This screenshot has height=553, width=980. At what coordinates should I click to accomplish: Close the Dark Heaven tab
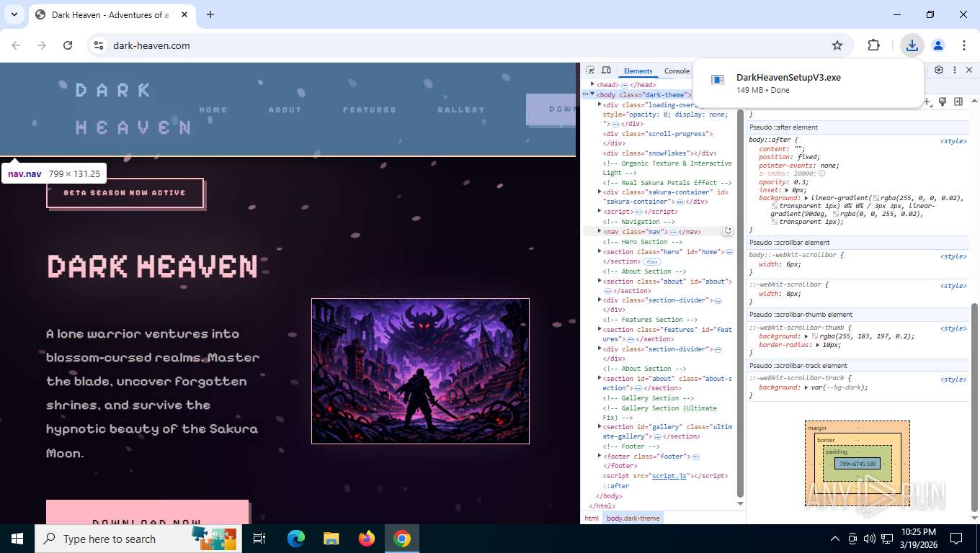[184, 14]
